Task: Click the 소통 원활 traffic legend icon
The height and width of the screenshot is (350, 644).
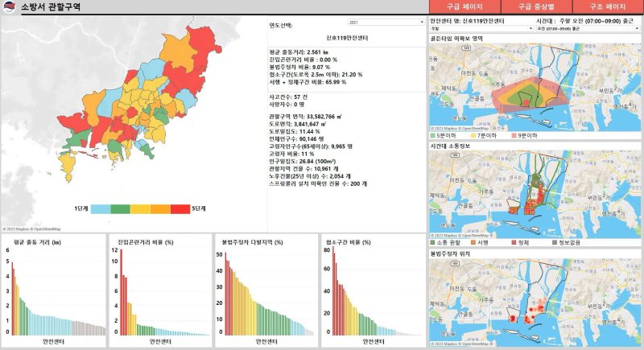Action: (435, 241)
